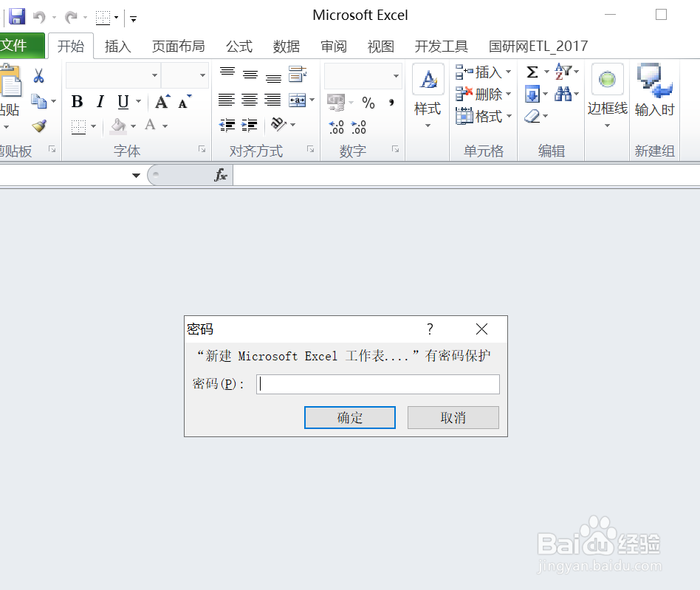Click the 确定 button in password dialog
Viewport: 700px width, 590px height.
point(349,417)
